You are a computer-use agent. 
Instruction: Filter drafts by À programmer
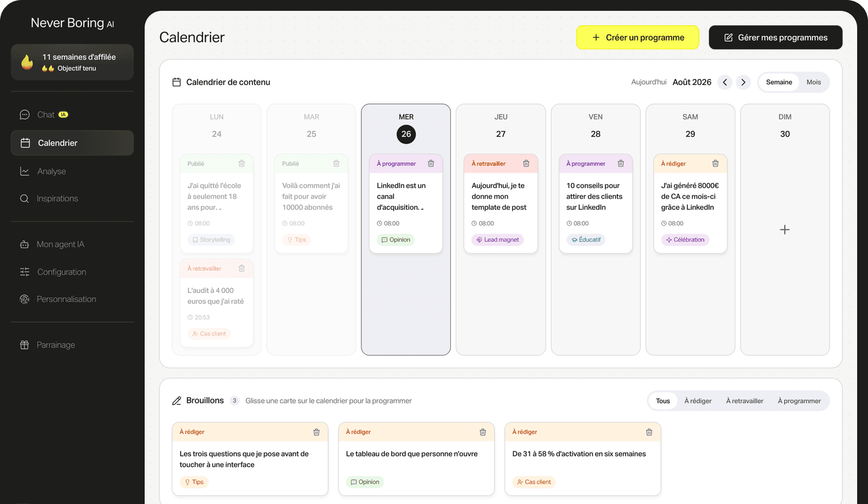point(799,401)
